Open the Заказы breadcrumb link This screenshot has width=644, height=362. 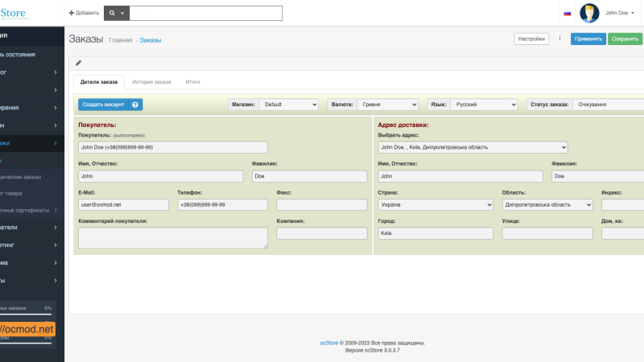[151, 40]
